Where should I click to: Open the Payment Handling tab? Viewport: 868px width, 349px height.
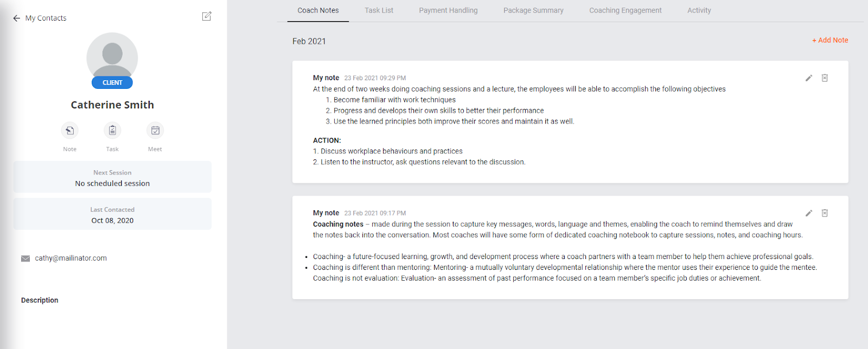point(448,10)
